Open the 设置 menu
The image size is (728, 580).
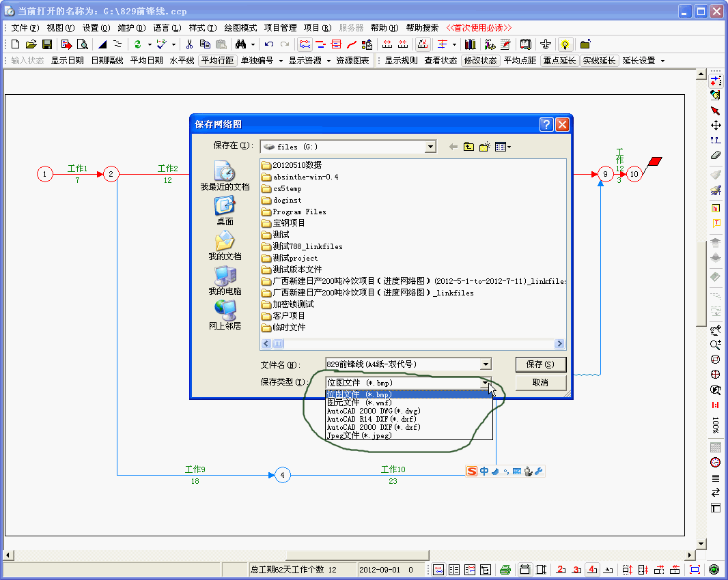pos(96,28)
